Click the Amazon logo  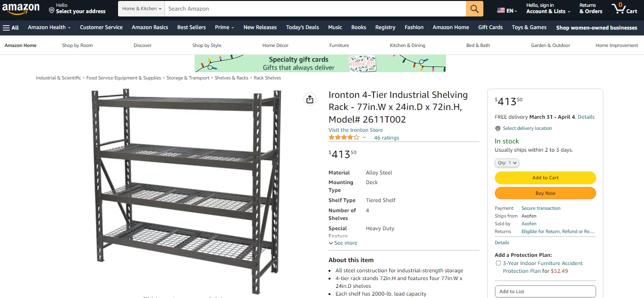pyautogui.click(x=21, y=9)
